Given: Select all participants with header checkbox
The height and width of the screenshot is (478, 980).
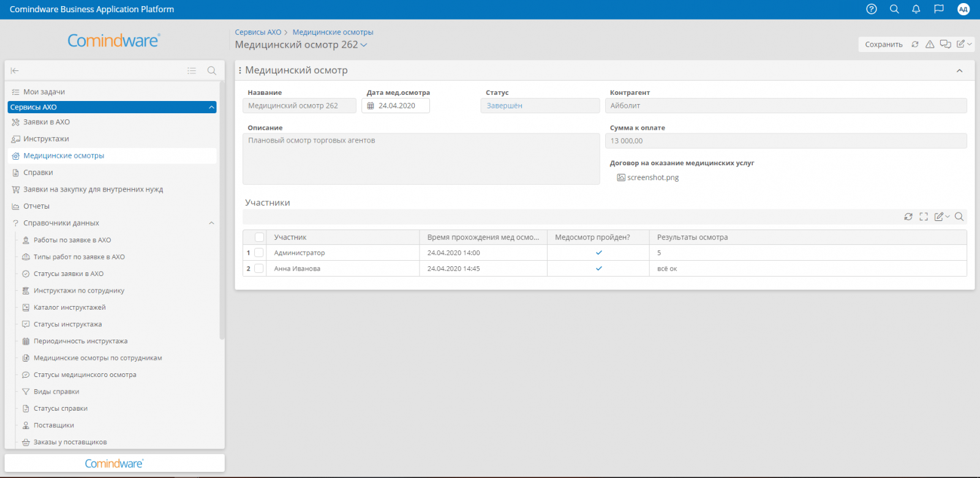Looking at the screenshot, I should tap(259, 237).
